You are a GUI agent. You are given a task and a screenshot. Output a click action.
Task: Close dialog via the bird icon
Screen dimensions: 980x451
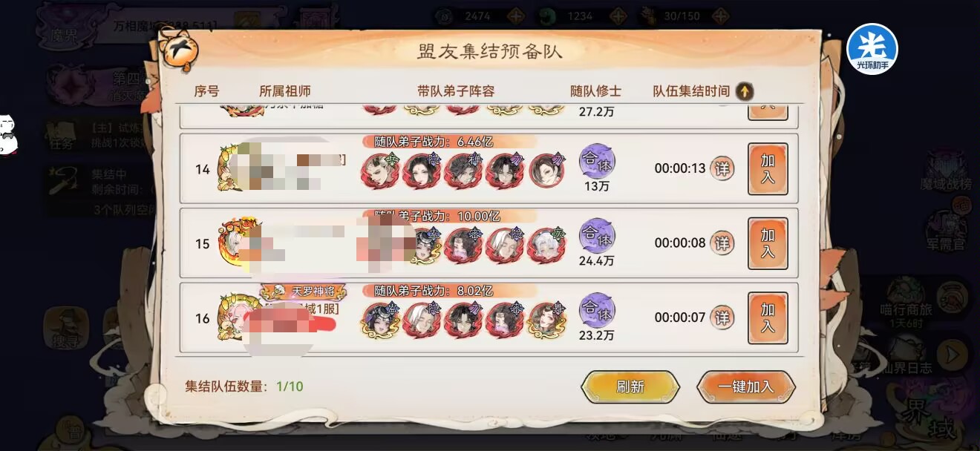click(178, 53)
